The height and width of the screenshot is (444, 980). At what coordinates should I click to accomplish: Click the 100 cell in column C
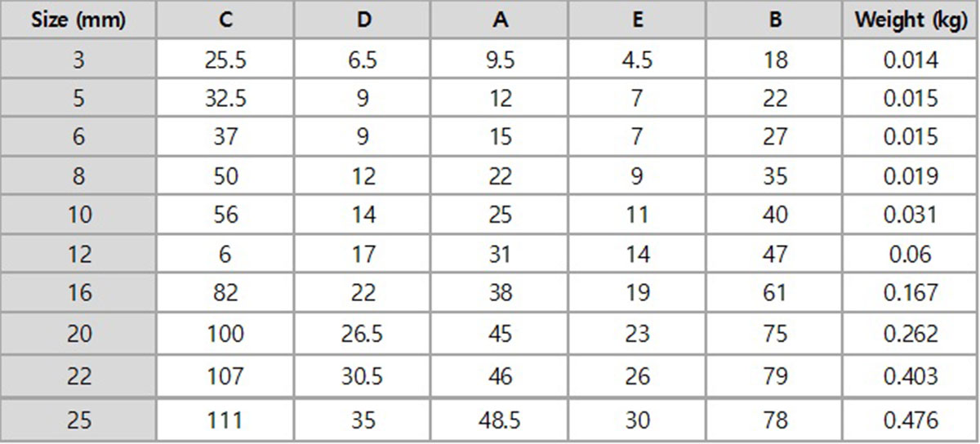pos(225,334)
